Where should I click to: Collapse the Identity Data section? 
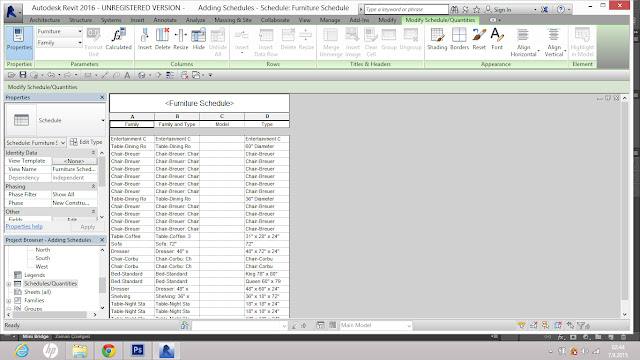pyautogui.click(x=93, y=153)
